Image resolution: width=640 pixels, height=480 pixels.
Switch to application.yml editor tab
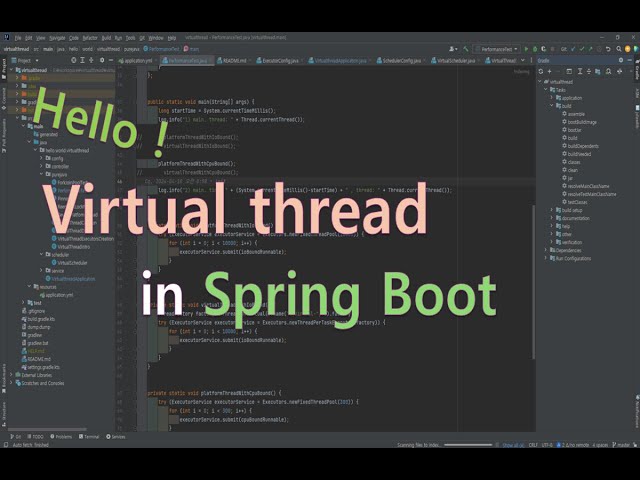click(x=136, y=60)
